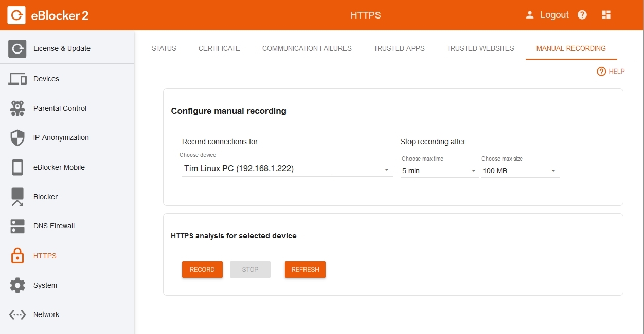
Task: Click the eBlocker 2 logo icon
Action: 17,15
